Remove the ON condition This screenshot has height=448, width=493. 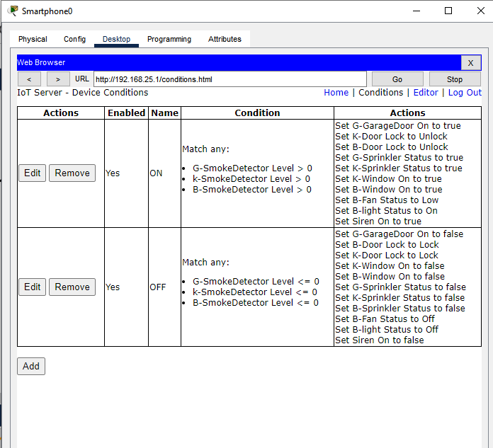[x=72, y=173]
